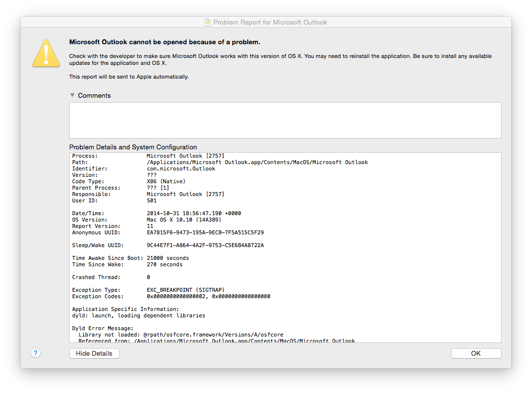Click the User ID value '501'
The width and height of the screenshot is (532, 393).
152,201
